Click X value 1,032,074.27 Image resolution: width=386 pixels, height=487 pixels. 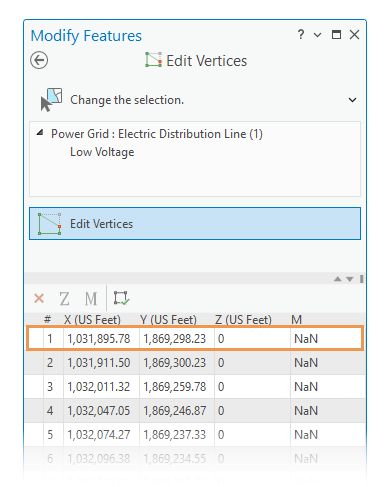99,435
